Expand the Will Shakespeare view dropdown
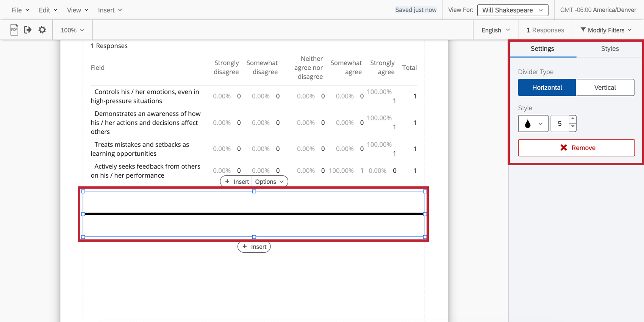Screen dimensions: 644x322 point(513,10)
